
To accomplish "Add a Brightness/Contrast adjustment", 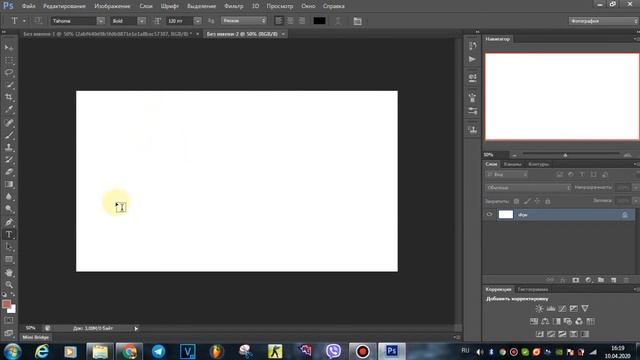I will point(539,309).
